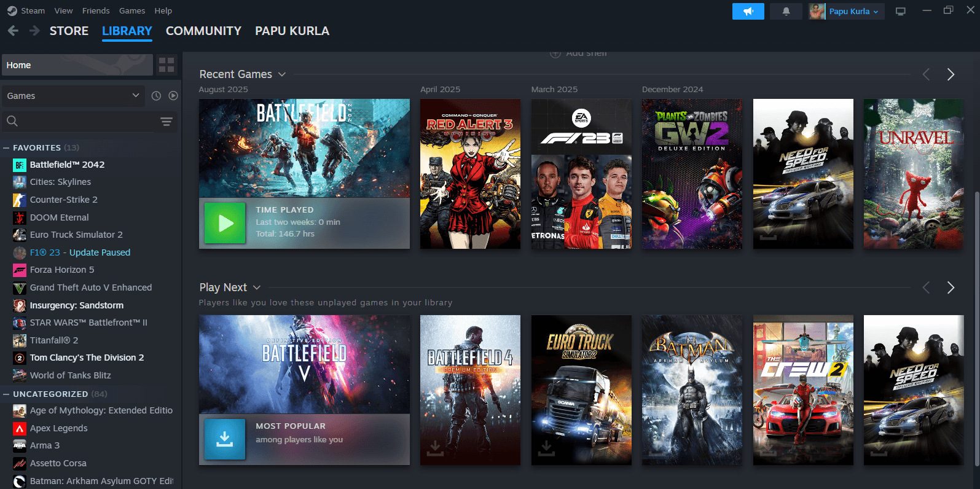Image resolution: width=980 pixels, height=489 pixels.
Task: Play Battlefield 2042 with green play button
Action: (225, 223)
